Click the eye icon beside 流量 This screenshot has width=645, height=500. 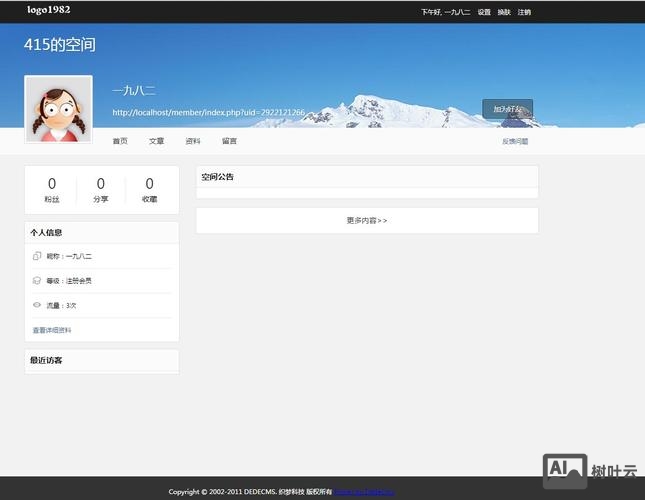click(x=37, y=305)
